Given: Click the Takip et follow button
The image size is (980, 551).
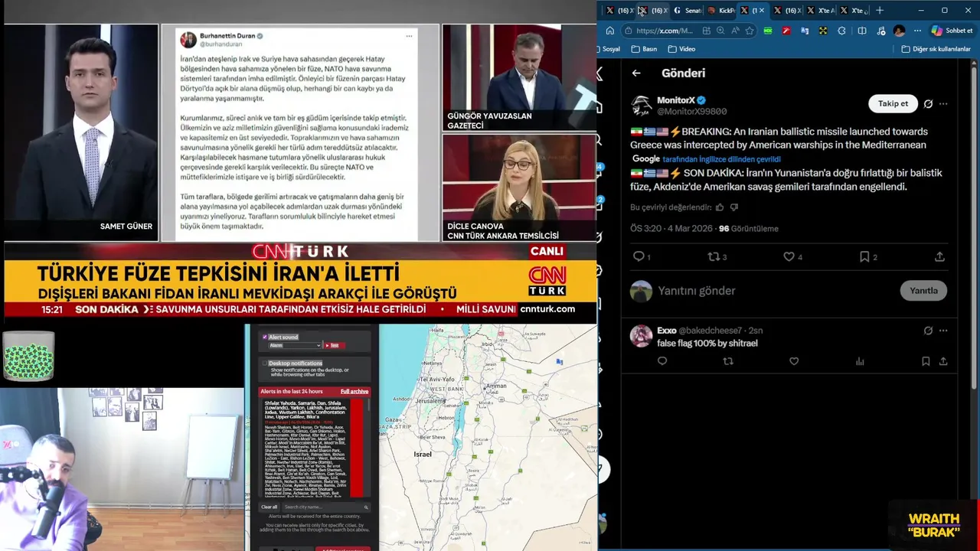Looking at the screenshot, I should pyautogui.click(x=893, y=103).
